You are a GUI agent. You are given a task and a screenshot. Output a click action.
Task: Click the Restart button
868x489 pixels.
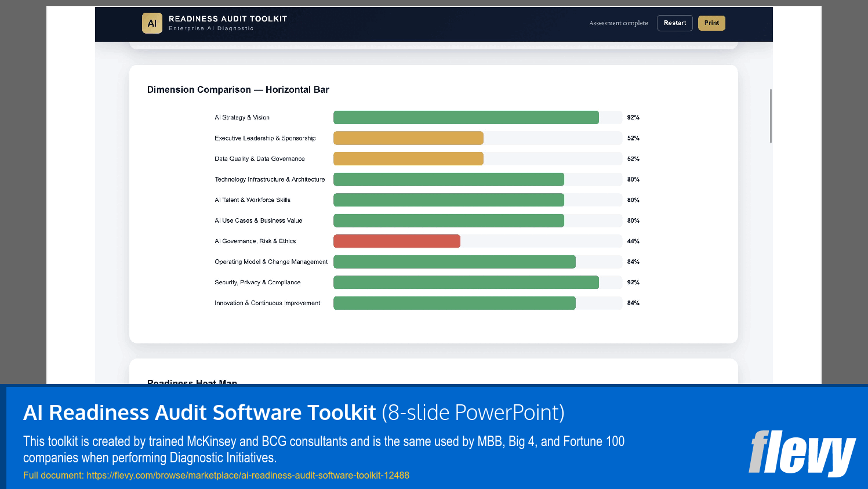(x=675, y=23)
